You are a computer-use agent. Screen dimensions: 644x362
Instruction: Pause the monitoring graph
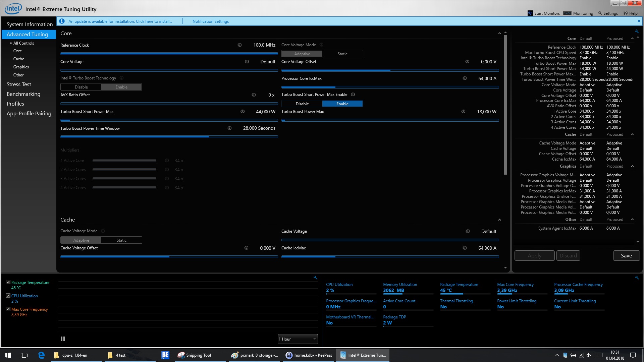coord(63,339)
